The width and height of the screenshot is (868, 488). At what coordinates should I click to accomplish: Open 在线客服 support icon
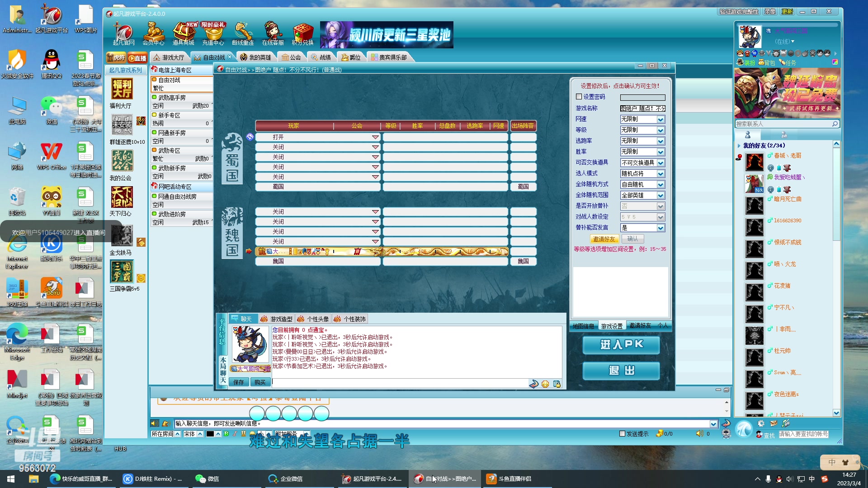(x=273, y=34)
